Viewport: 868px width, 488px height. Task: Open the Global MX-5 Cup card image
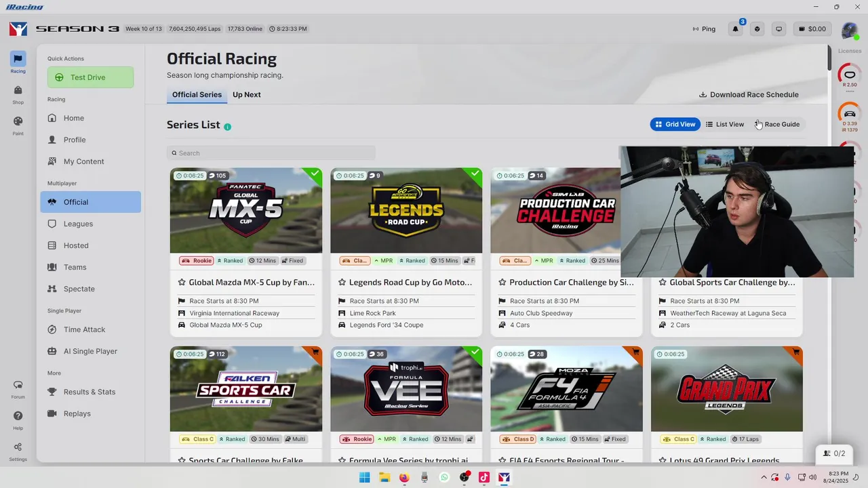click(x=246, y=211)
